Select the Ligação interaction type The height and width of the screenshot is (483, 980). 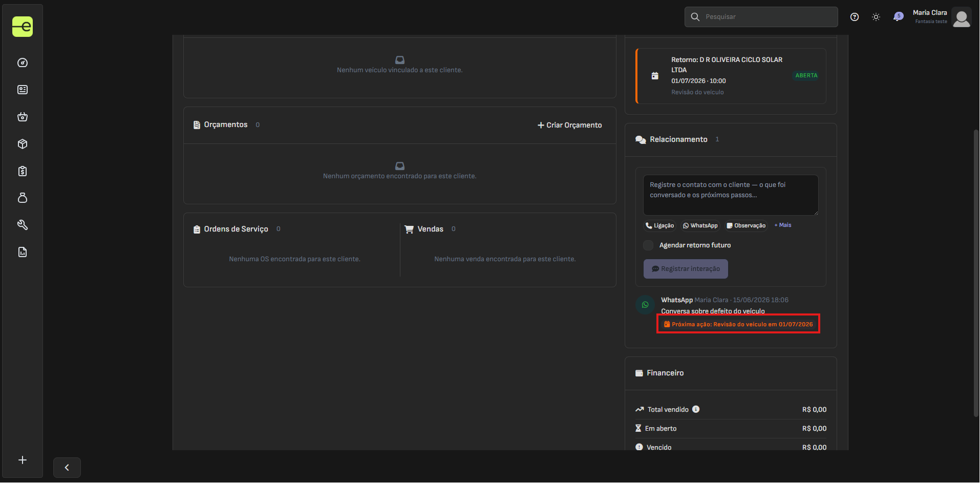pos(660,226)
